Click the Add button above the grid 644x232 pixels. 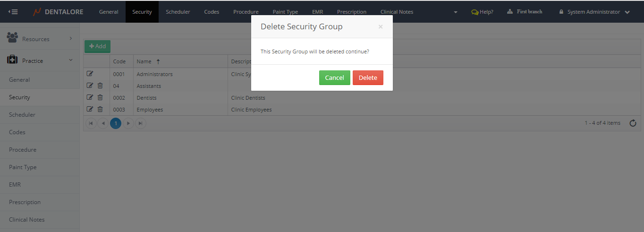pos(97,46)
